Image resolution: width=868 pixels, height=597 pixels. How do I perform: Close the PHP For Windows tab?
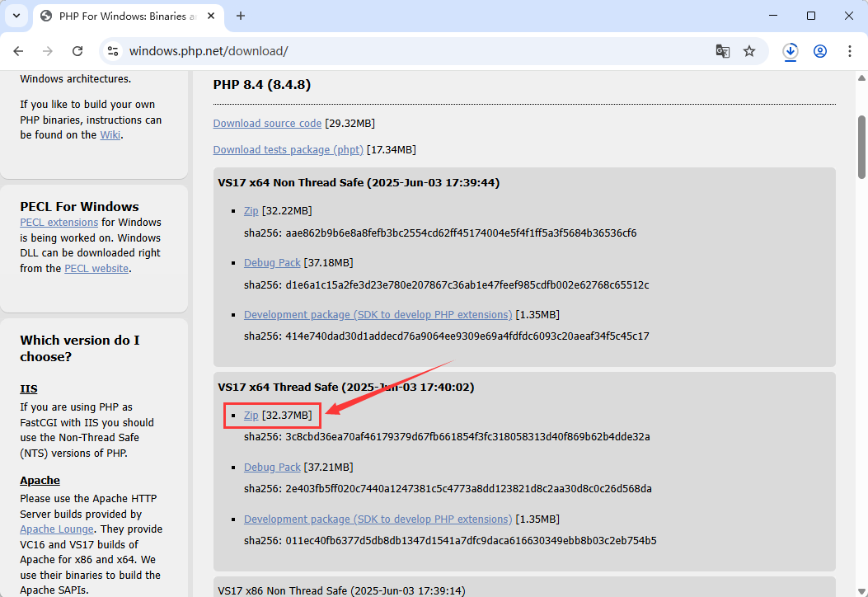[x=211, y=16]
